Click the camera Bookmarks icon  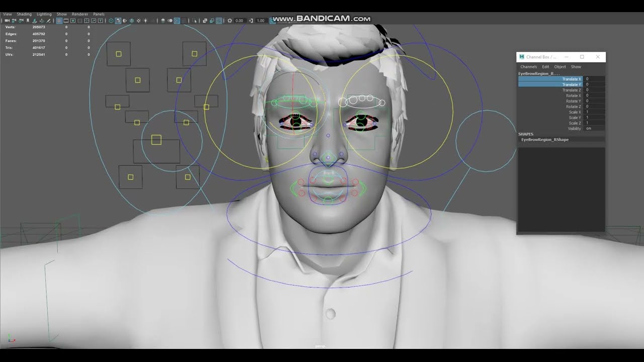pyautogui.click(x=28, y=21)
